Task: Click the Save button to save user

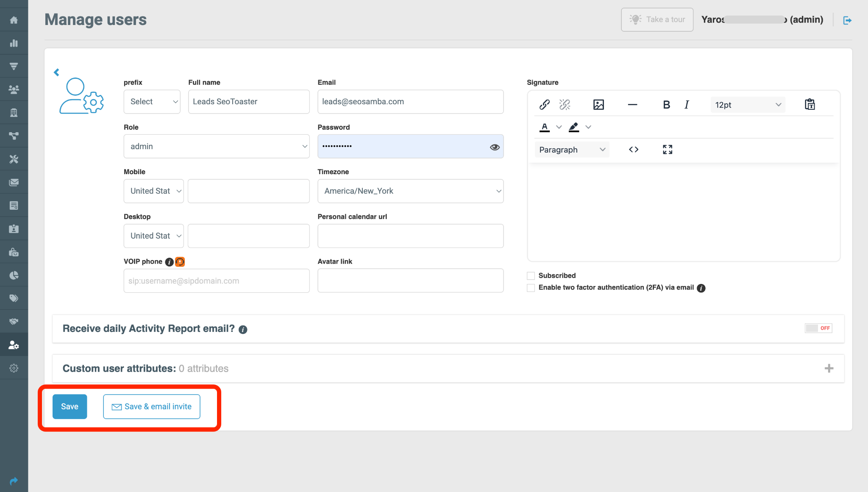Action: click(x=70, y=406)
